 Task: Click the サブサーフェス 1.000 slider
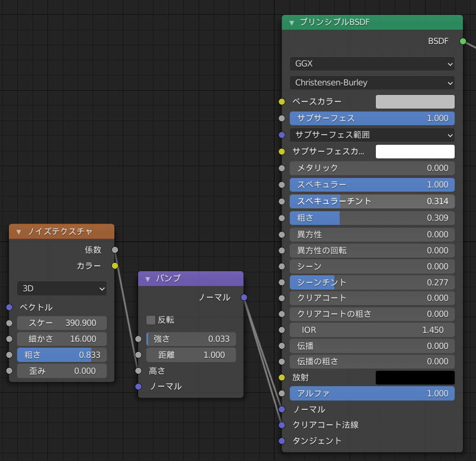372,118
